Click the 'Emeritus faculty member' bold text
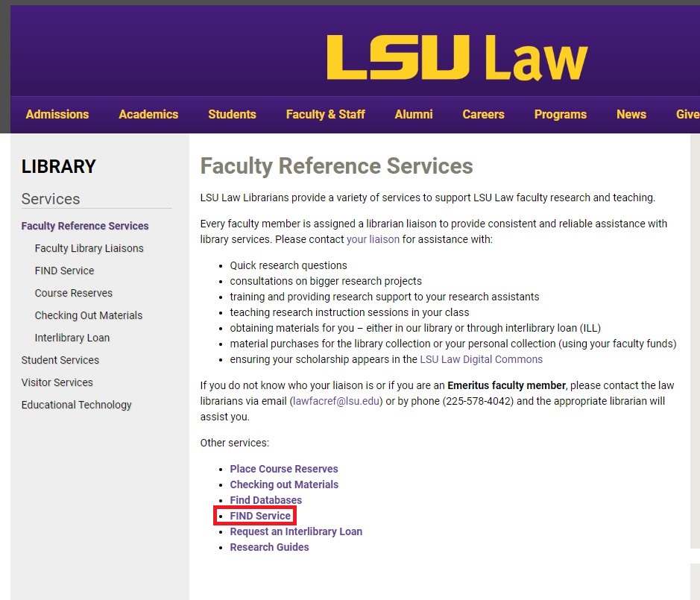The image size is (700, 600). pos(506,385)
